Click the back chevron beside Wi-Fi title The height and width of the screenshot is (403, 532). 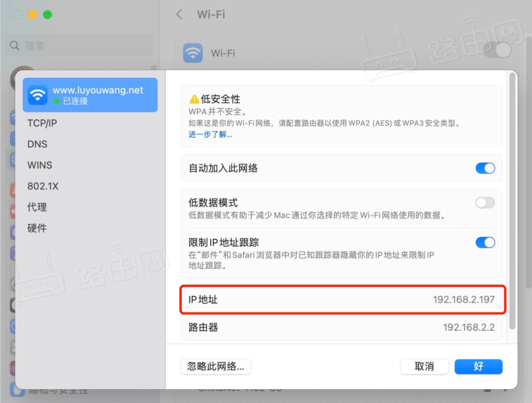click(179, 15)
